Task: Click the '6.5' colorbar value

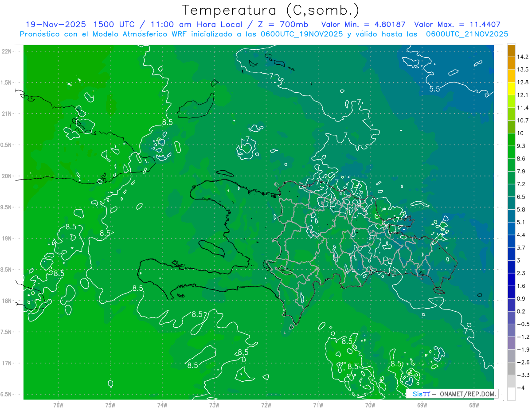Action: pyautogui.click(x=521, y=197)
